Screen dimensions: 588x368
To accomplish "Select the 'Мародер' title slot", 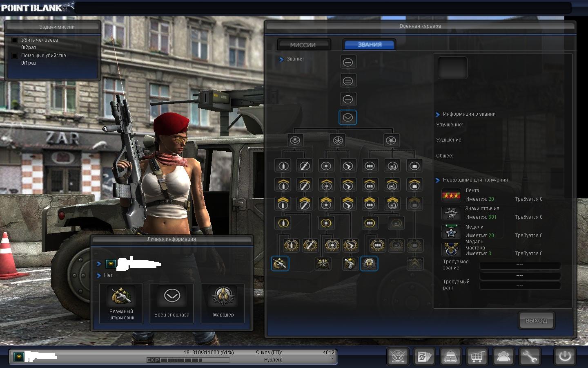I will pyautogui.click(x=223, y=303).
